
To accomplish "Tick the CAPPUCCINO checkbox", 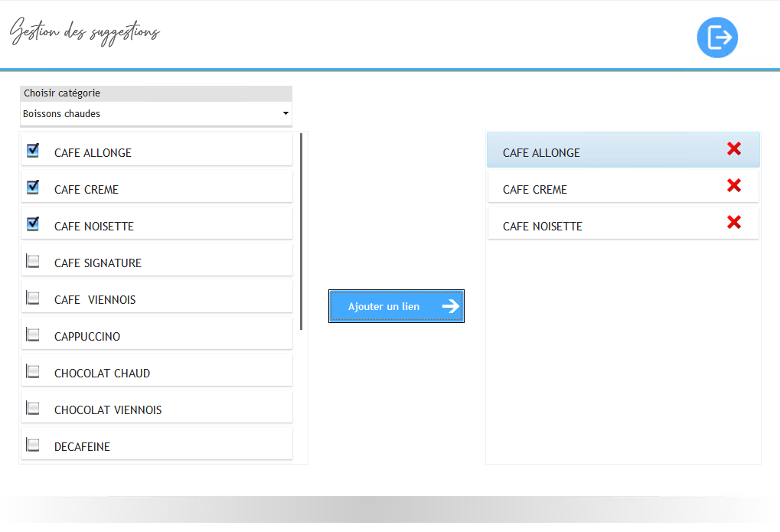I will [33, 335].
